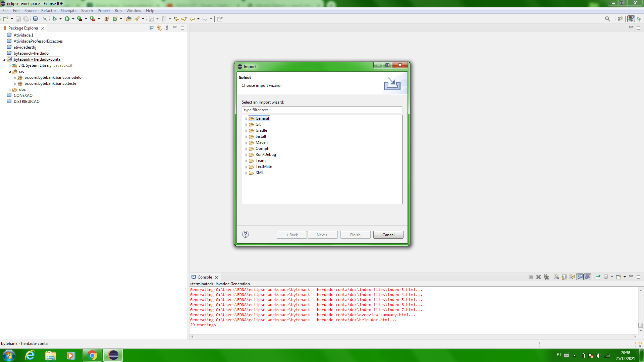Open the Navigate menu
This screenshot has height=362, width=644.
point(68,11)
